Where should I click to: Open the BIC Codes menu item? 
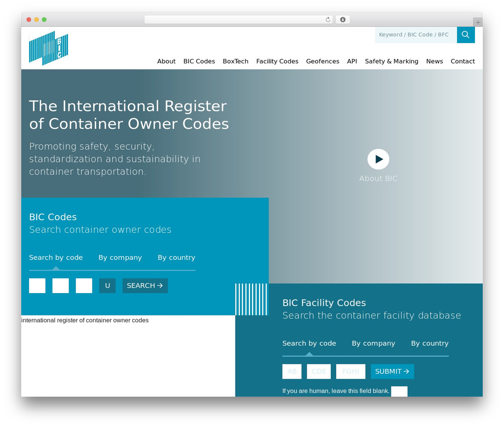[x=199, y=61]
